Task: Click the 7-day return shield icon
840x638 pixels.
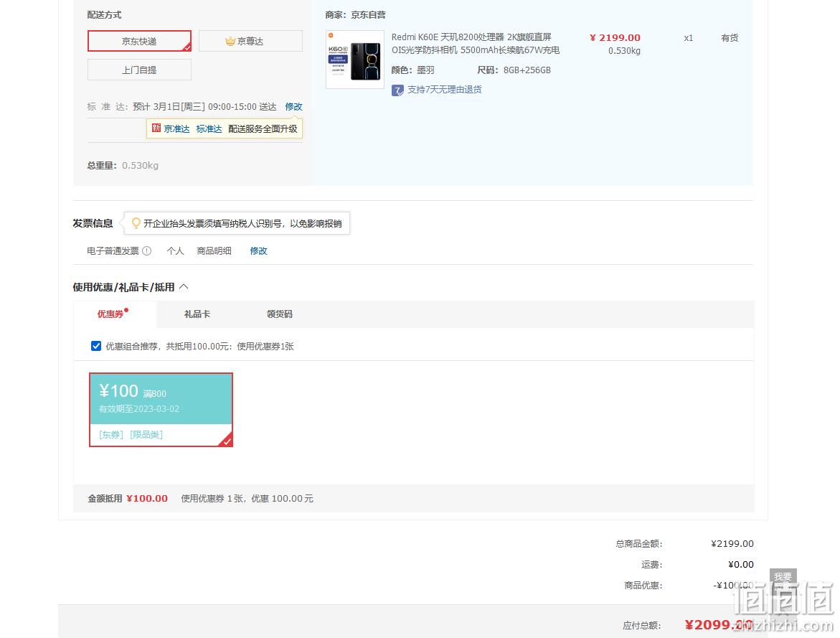Action: click(397, 90)
